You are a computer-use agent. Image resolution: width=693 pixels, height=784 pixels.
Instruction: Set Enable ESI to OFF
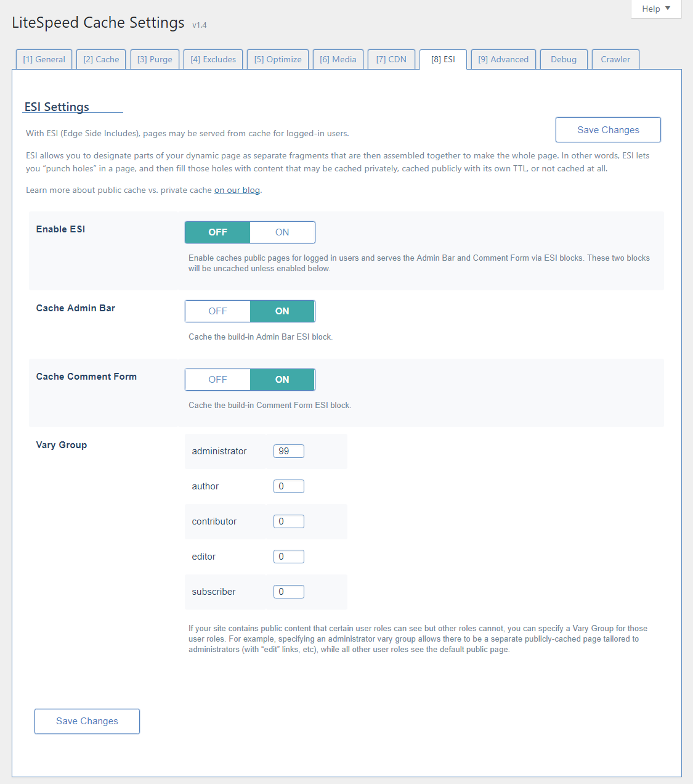217,232
